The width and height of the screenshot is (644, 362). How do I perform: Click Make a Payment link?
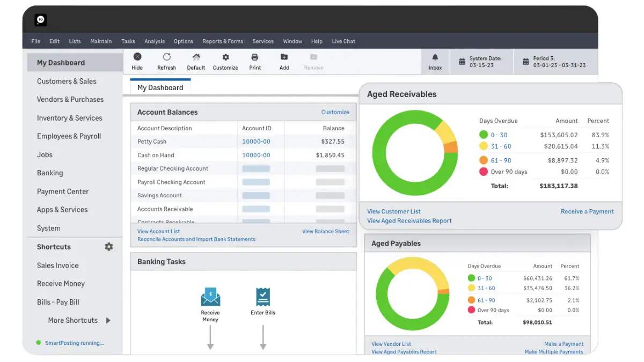tap(563, 344)
